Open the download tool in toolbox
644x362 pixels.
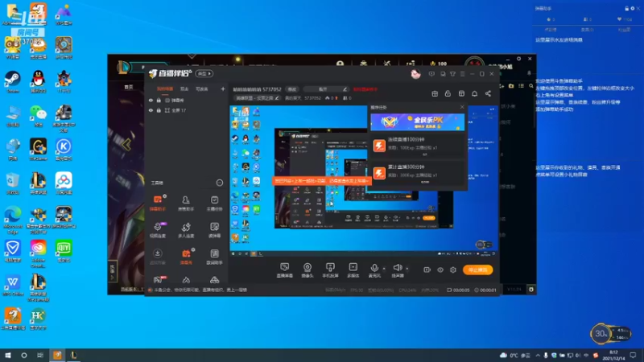click(x=158, y=257)
